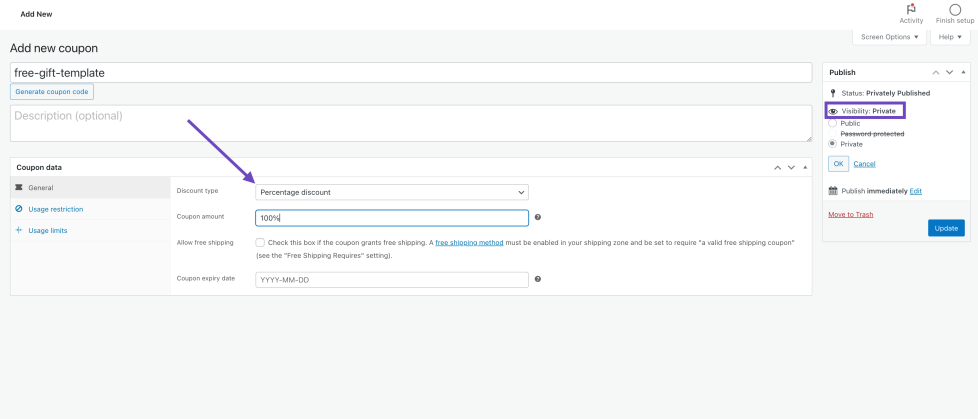Viewport: 978px width, 419px height.
Task: Collapse the Publish panel with the toggle triangle
Action: (963, 72)
